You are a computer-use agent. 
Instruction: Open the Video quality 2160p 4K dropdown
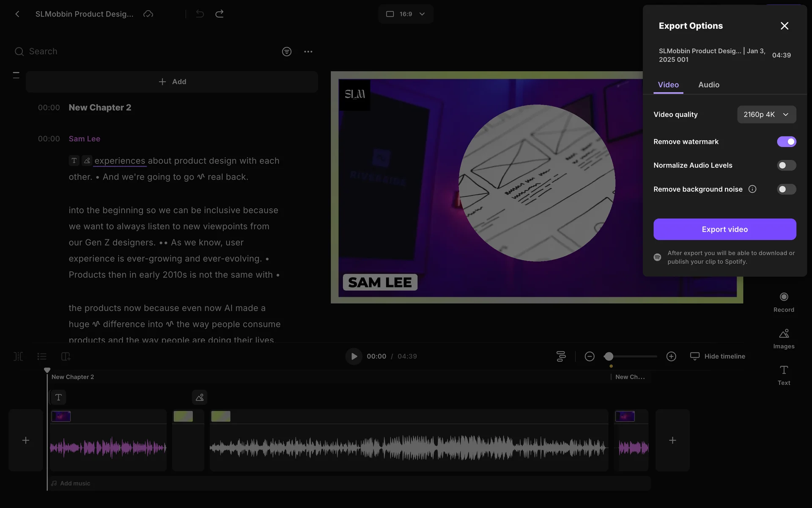[x=766, y=115]
